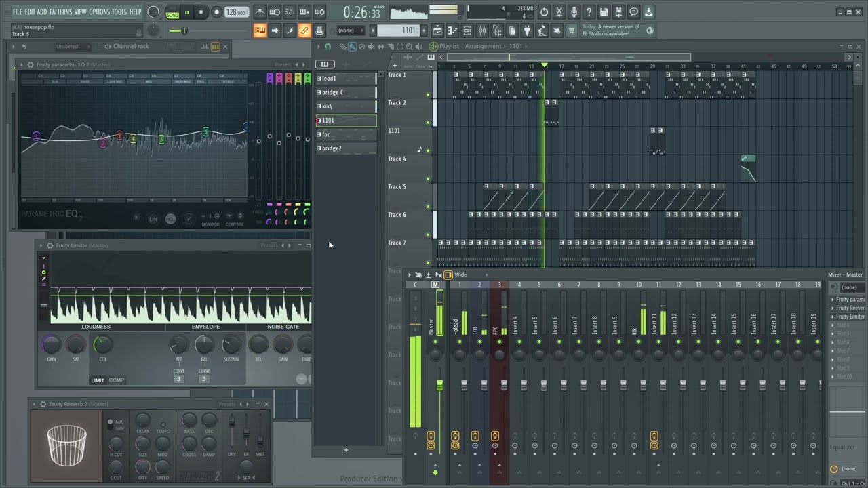Click the 128.000 tempo field

[236, 12]
